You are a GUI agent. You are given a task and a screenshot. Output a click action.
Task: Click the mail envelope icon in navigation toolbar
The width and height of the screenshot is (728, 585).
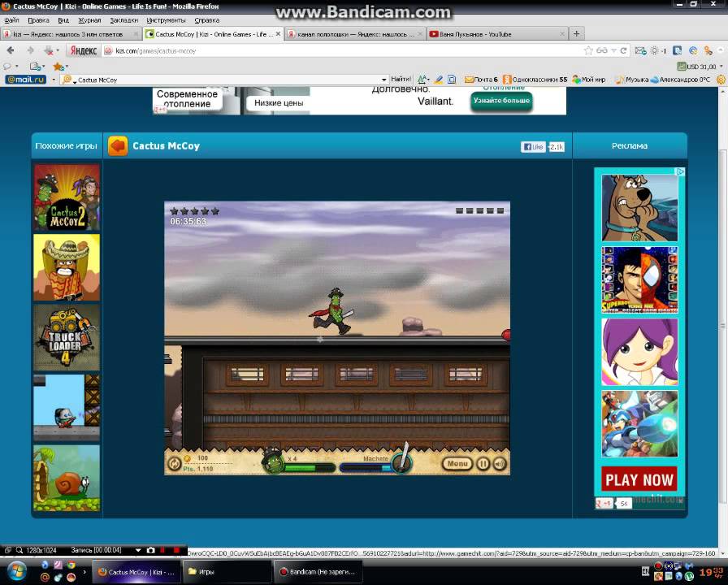641,50
